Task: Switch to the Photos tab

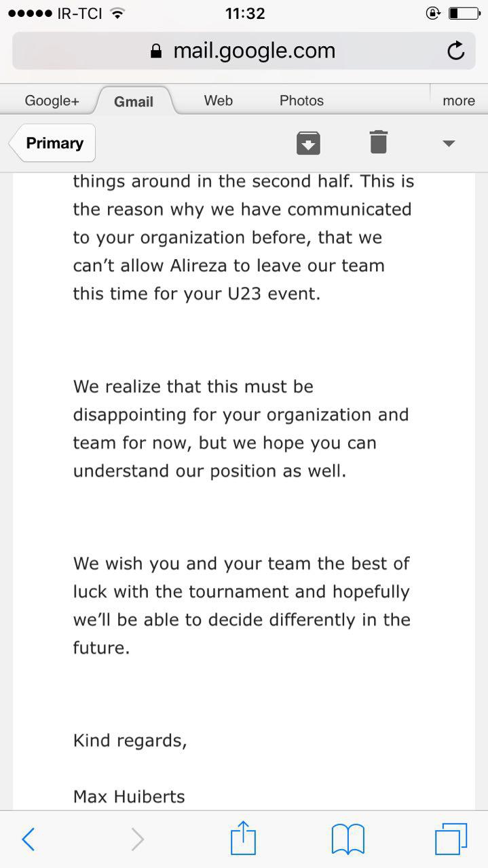Action: tap(301, 100)
